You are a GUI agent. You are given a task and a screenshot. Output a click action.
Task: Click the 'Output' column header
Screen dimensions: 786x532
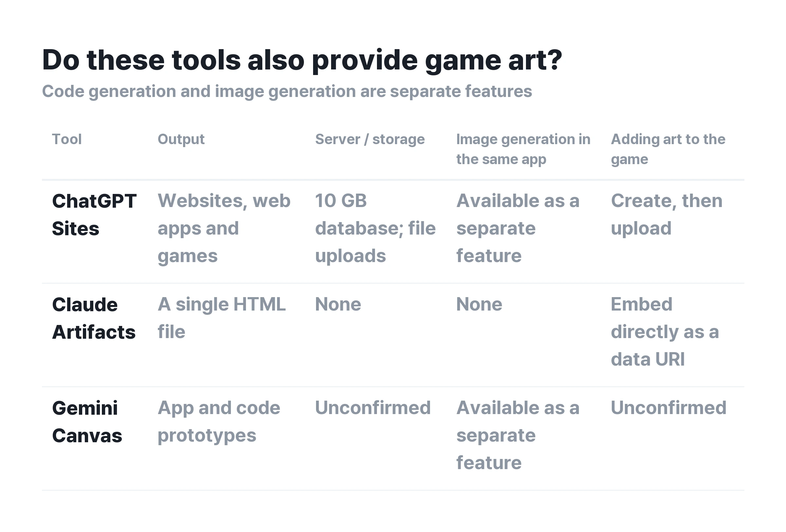tap(181, 139)
